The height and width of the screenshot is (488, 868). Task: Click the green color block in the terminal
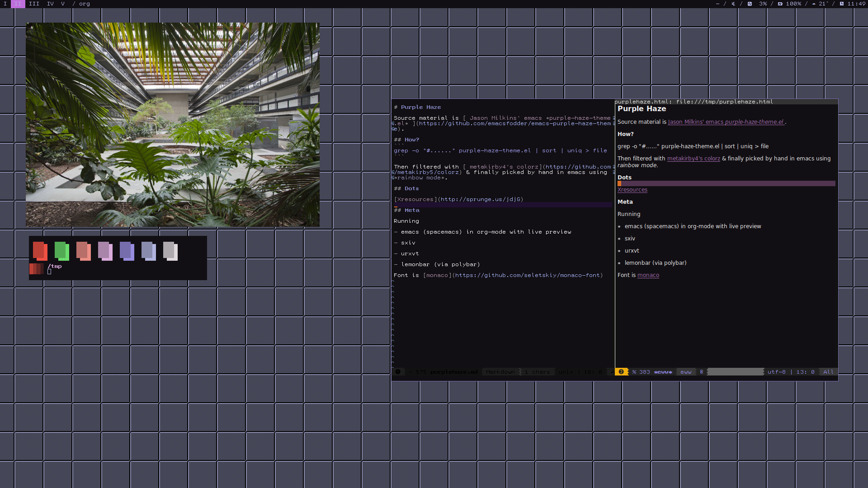pyautogui.click(x=62, y=251)
